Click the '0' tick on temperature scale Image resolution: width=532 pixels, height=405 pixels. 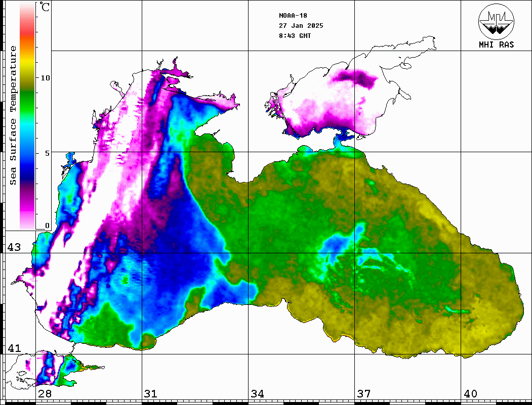(47, 226)
